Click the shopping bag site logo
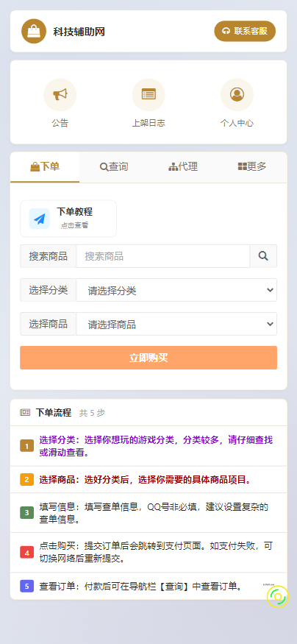The image size is (297, 644). click(x=34, y=31)
